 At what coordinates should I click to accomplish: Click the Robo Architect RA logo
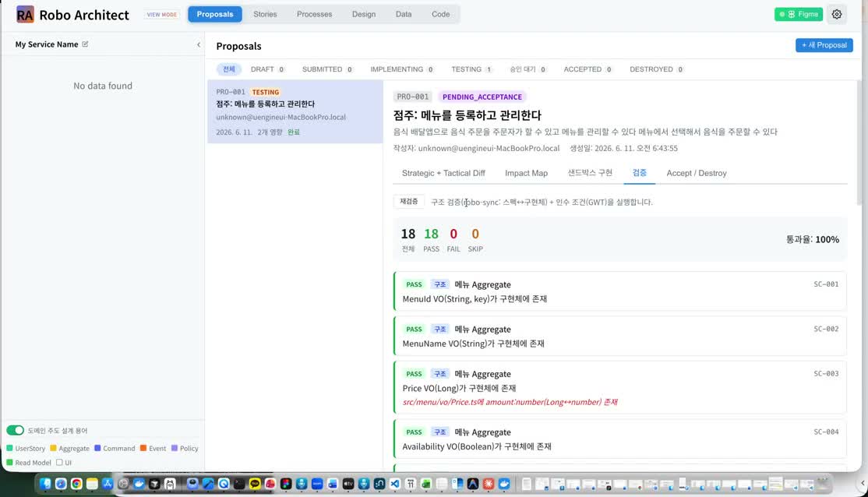tap(25, 14)
